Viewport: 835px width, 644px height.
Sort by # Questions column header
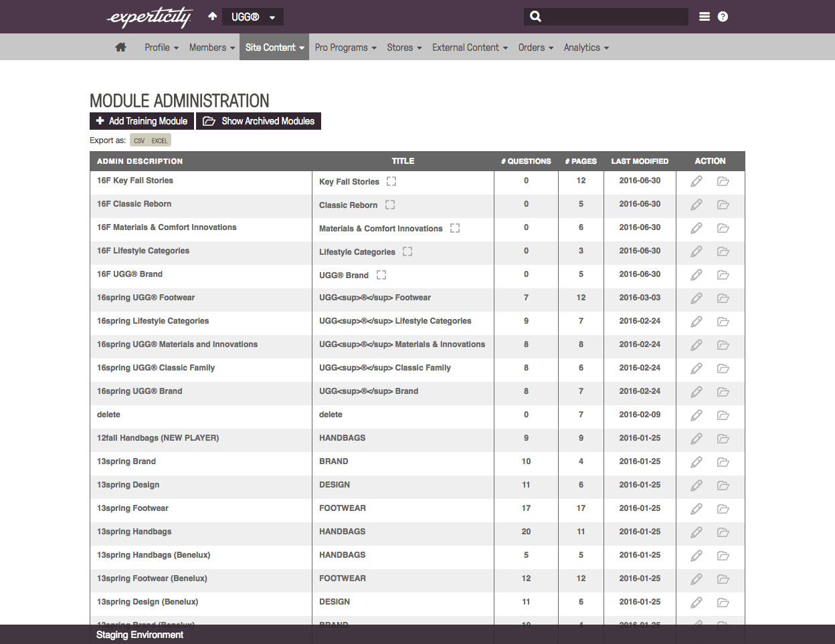[526, 161]
